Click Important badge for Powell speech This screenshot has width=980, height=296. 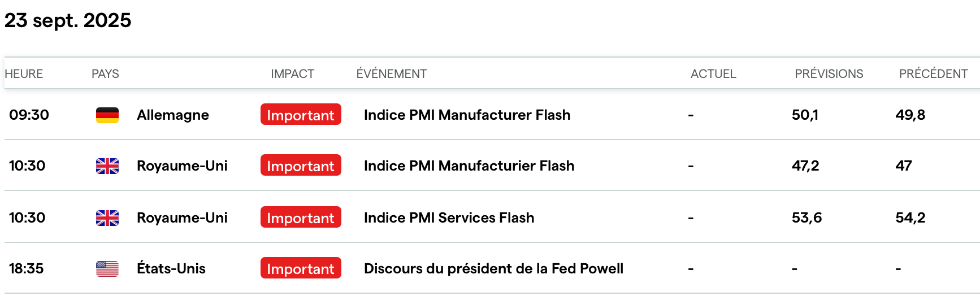301,268
